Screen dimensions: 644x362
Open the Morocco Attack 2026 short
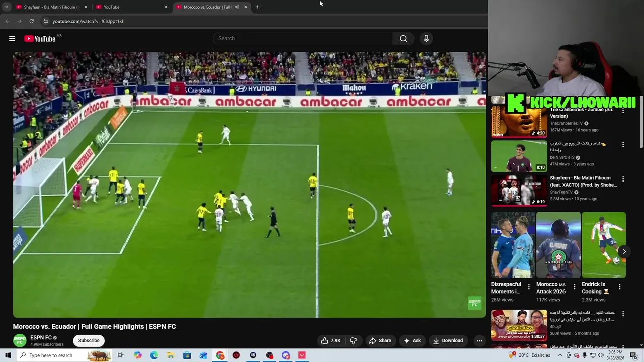558,245
